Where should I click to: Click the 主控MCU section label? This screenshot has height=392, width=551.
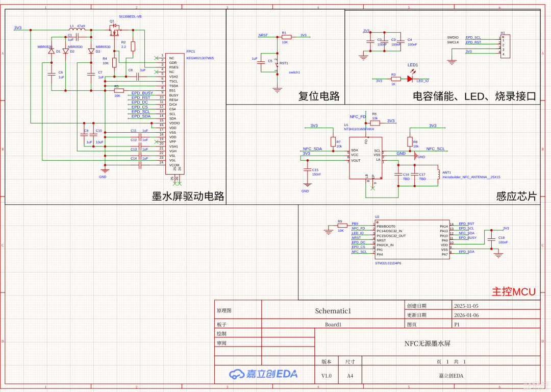513,292
